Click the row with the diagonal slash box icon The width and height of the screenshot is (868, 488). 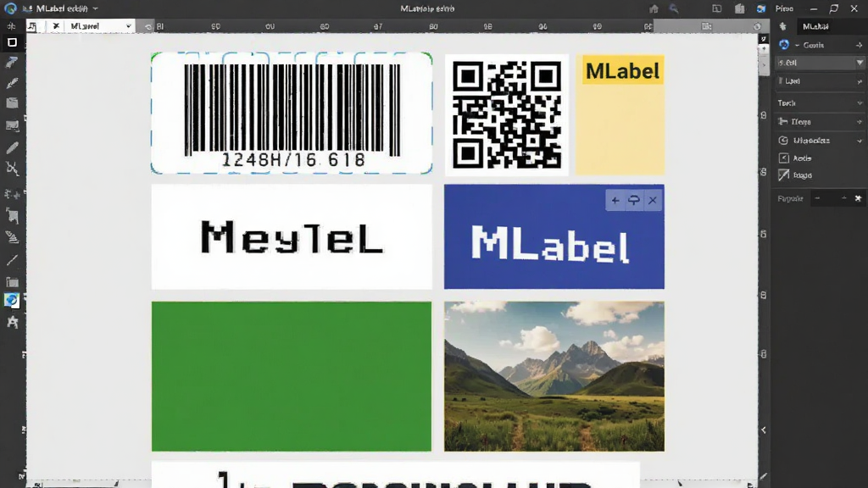[x=820, y=175]
